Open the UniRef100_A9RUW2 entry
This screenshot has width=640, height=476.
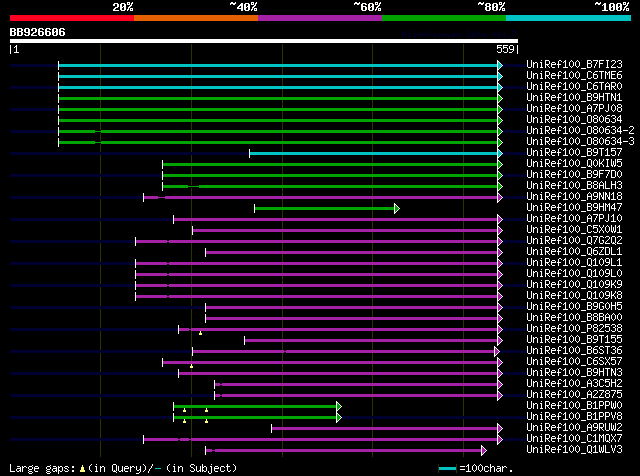[x=574, y=428]
